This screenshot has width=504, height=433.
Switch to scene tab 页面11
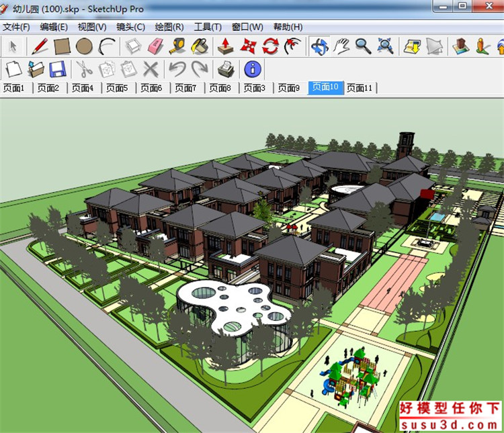[x=360, y=88]
